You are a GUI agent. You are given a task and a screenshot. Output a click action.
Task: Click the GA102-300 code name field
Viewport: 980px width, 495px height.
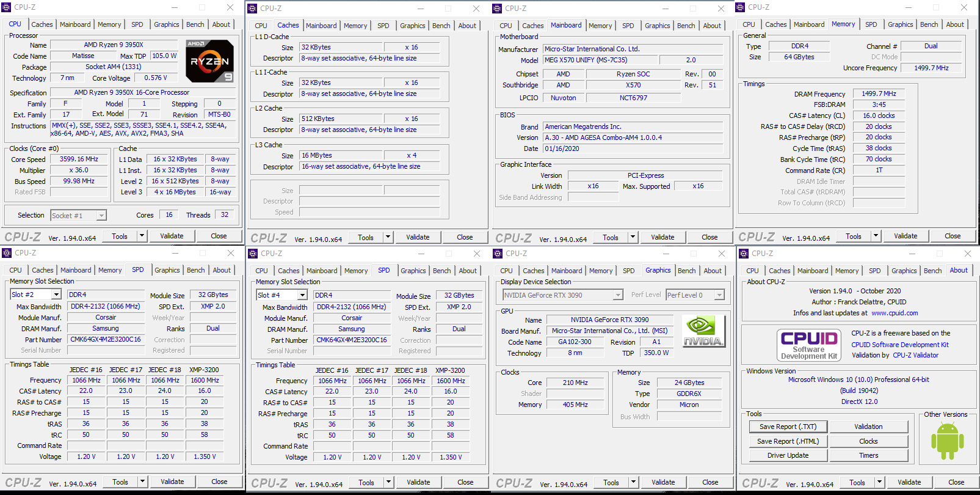tap(575, 342)
